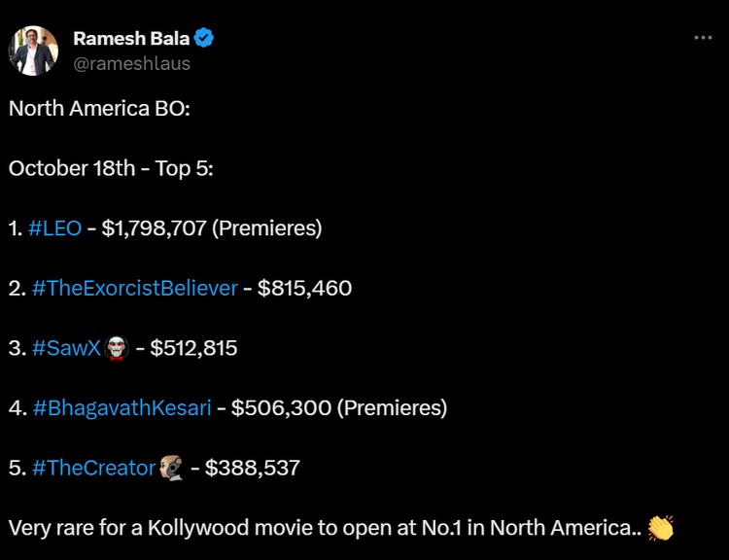
Task: Click the "October 18th - Top 5:" line
Action: point(111,168)
